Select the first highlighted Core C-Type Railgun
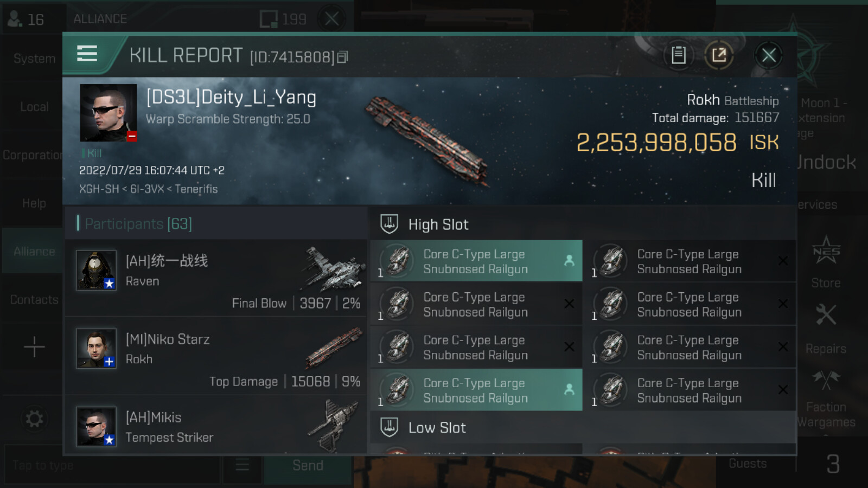Viewport: 868px width, 488px height. (x=476, y=261)
